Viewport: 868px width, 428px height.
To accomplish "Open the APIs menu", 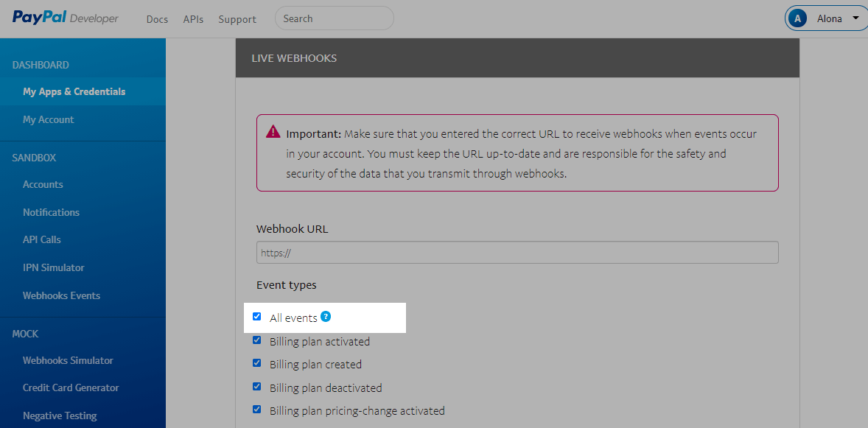I will pos(193,19).
